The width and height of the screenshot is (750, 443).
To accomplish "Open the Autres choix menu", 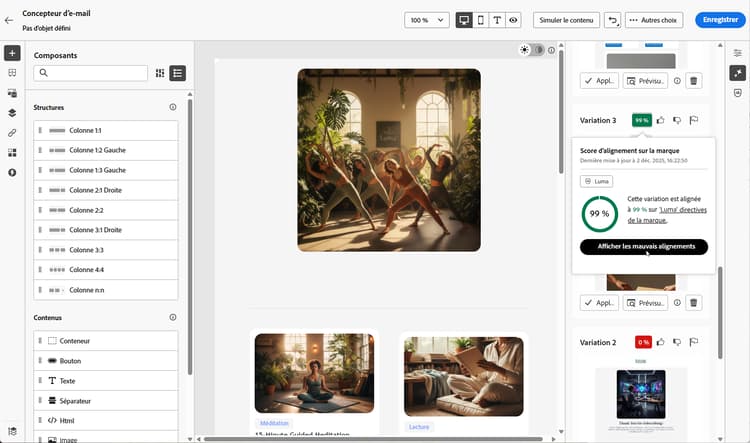I will [653, 20].
